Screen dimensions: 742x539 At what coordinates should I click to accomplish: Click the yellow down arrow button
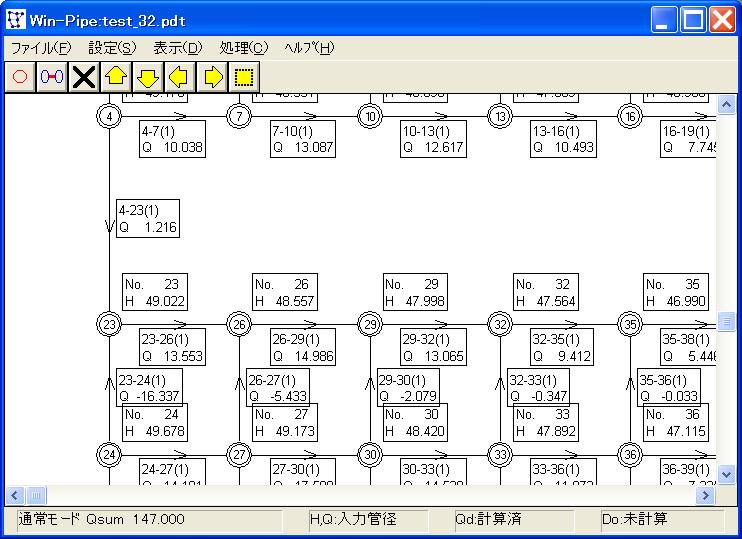tap(147, 76)
